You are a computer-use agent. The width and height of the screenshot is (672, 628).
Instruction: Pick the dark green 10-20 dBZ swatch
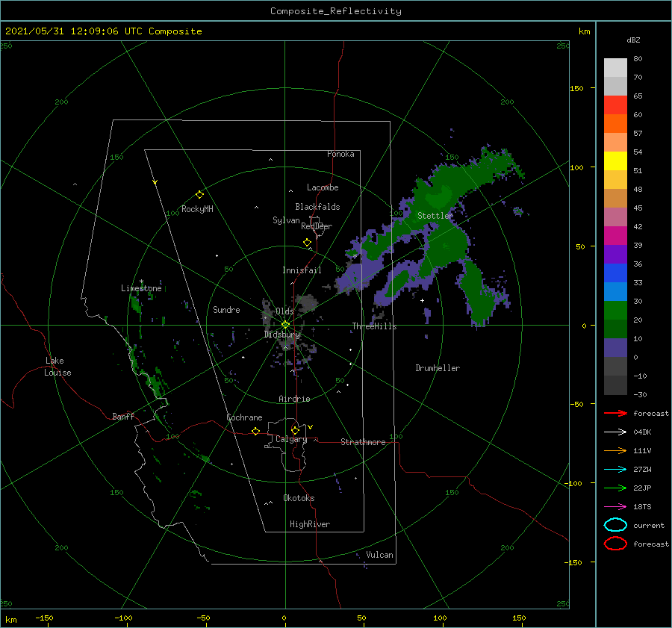click(x=615, y=329)
